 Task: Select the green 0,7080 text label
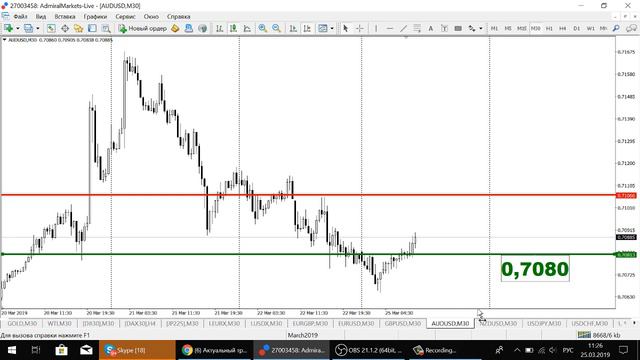(535, 269)
